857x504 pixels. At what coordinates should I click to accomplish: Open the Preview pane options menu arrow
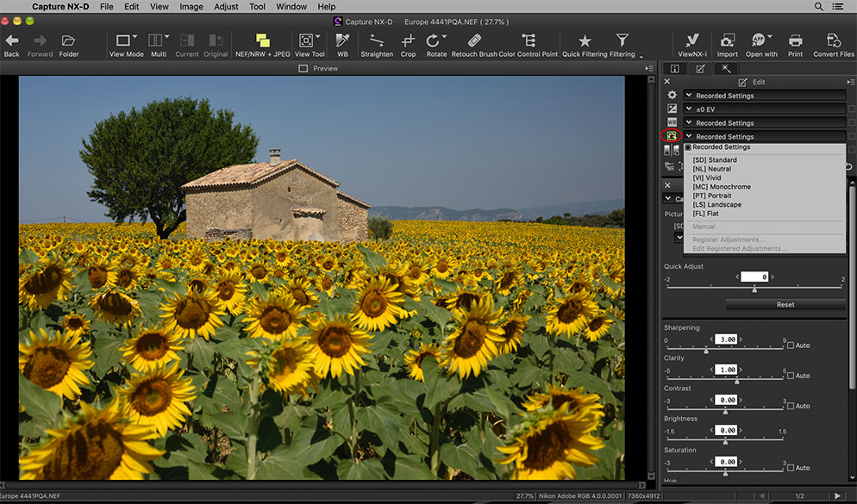pos(648,68)
